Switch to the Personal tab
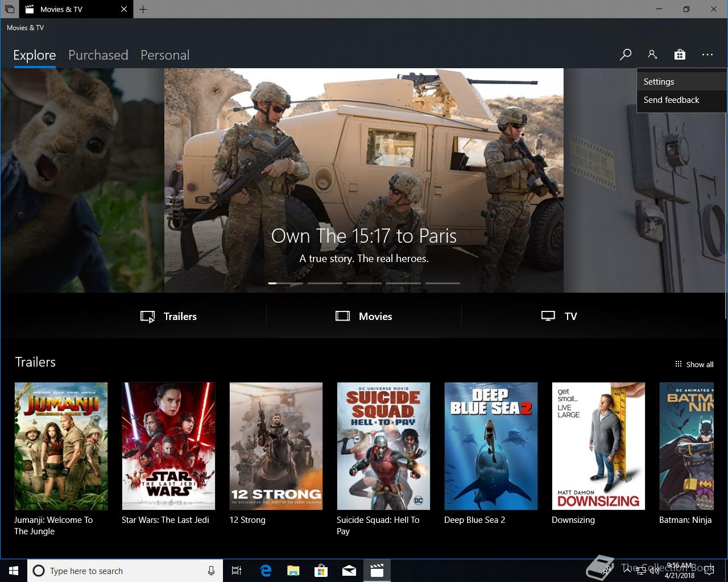 click(165, 55)
